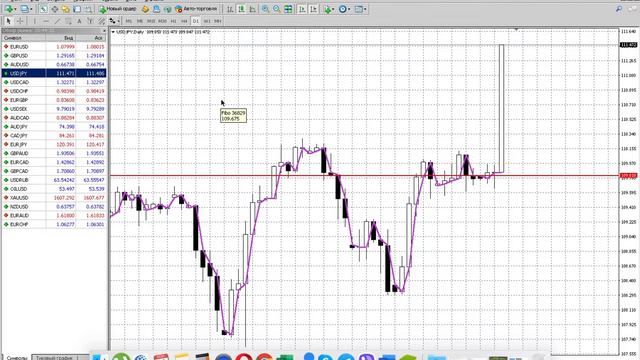This screenshot has height=360, width=640.
Task: Switch to MN monthly timeframe
Action: tap(218, 21)
